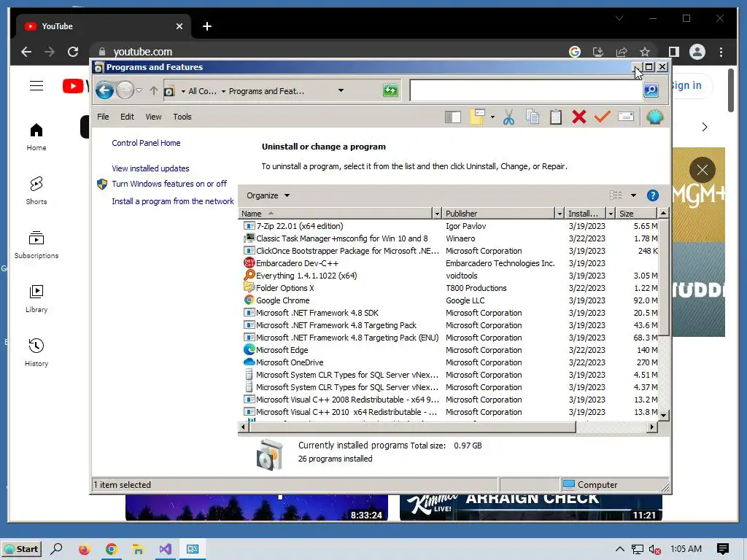The height and width of the screenshot is (560, 747).
Task: Click the search box in Programs and Features
Action: (x=526, y=90)
